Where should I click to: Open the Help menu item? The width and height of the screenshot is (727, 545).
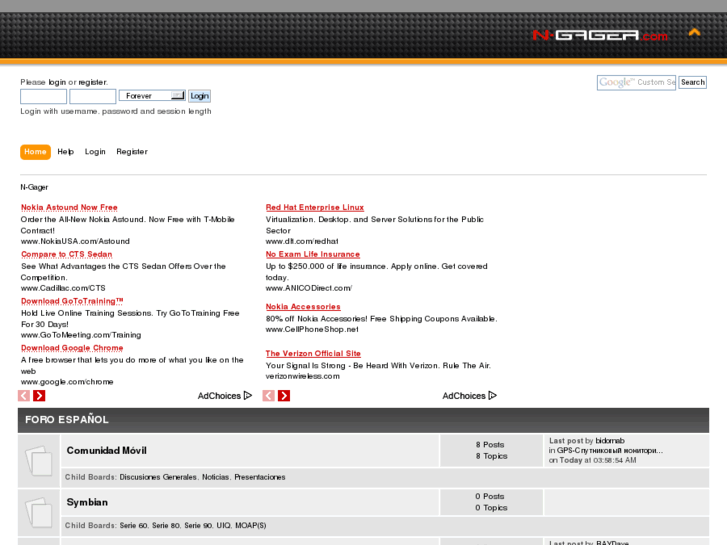click(65, 152)
